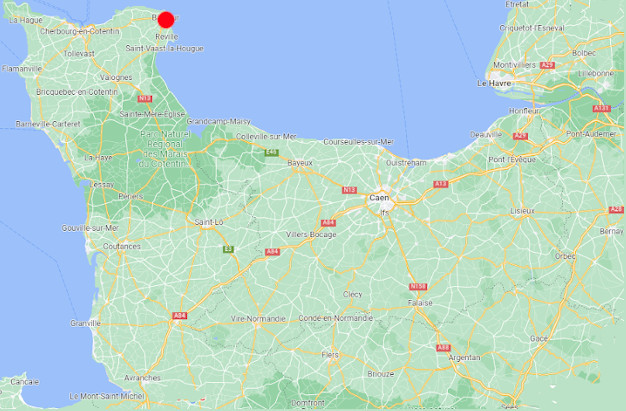Click the A84 road shield near Villers-Bocage
Viewport: 626px width, 411px height.
[x=328, y=223]
